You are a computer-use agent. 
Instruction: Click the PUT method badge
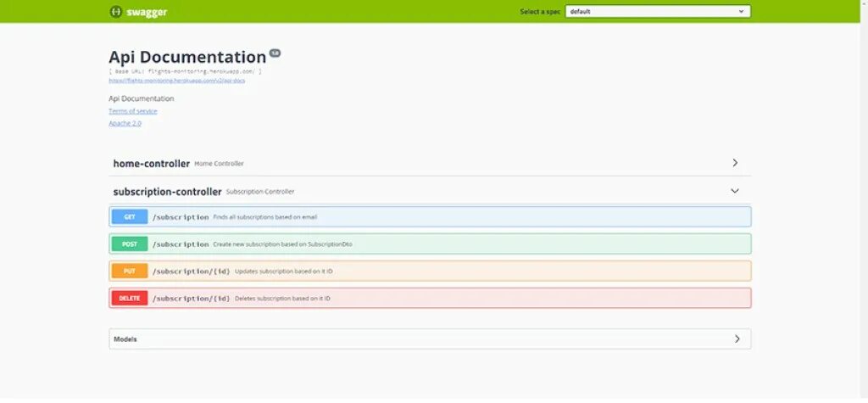click(x=130, y=271)
